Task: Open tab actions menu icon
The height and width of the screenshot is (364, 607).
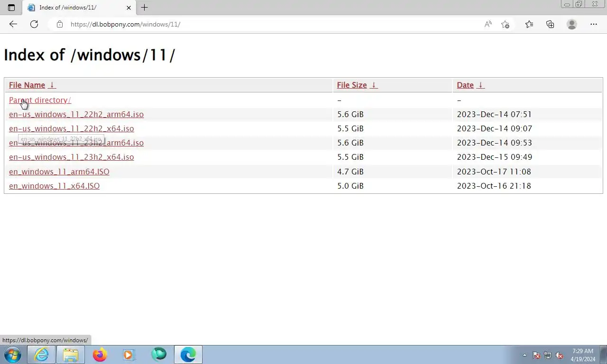Action: (11, 8)
